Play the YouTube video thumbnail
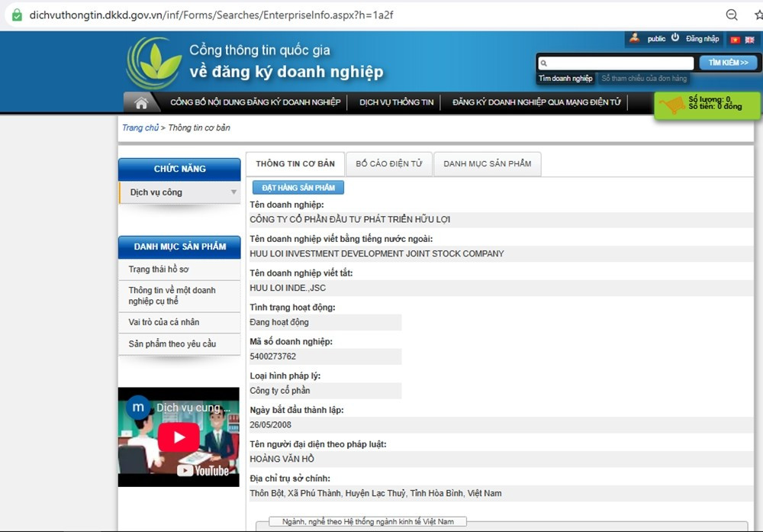 (178, 437)
